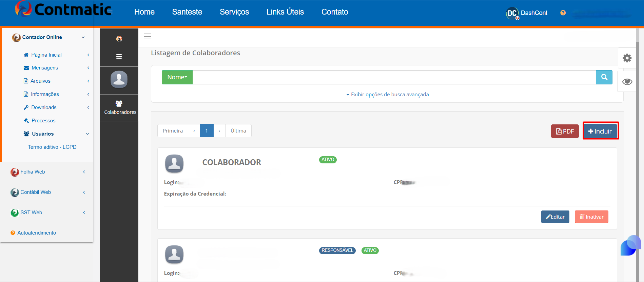The height and width of the screenshot is (282, 644).
Task: Go to the Primeira page
Action: [x=173, y=131]
